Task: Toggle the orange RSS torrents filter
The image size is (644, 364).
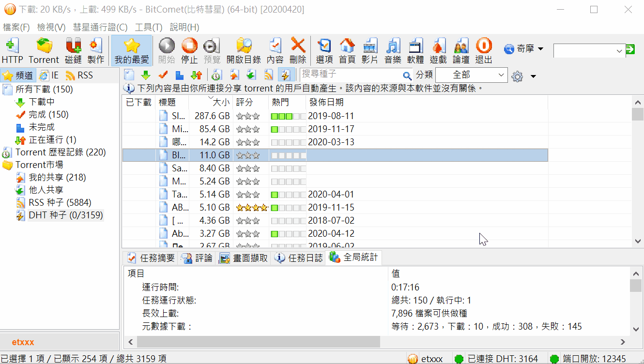Action: coord(269,75)
